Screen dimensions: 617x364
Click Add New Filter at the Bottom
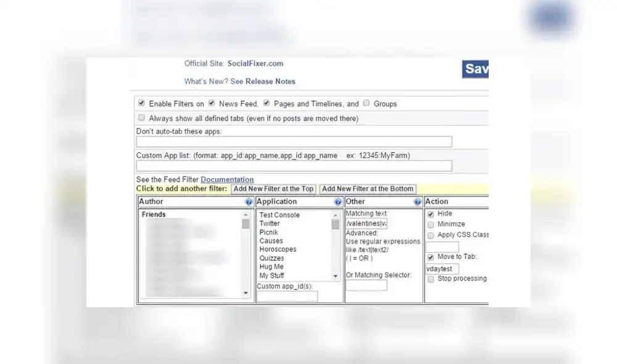[368, 189]
